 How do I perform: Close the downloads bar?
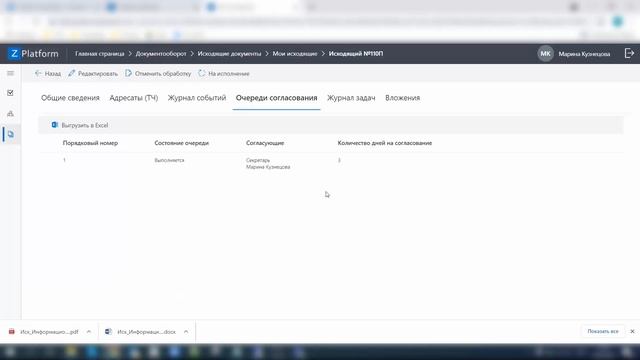pos(632,331)
